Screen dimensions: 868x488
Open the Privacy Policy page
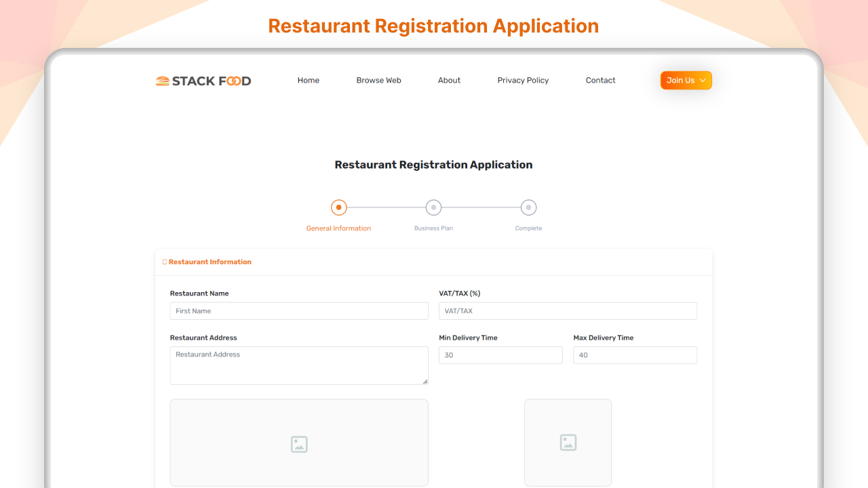click(x=523, y=80)
